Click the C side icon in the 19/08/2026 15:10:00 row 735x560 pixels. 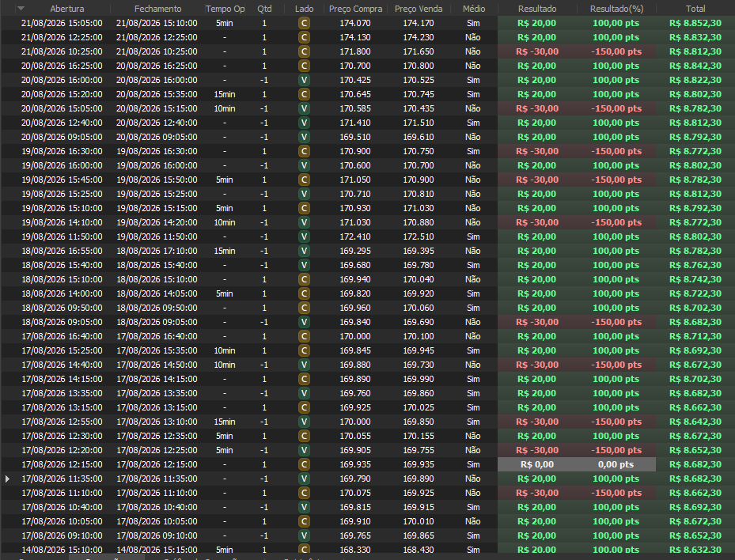[304, 208]
